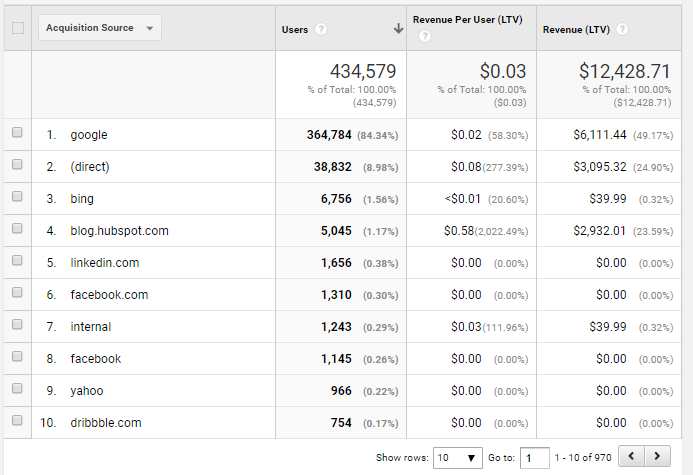
Task: Open the linkedin.com source entry
Action: pyautogui.click(x=104, y=262)
